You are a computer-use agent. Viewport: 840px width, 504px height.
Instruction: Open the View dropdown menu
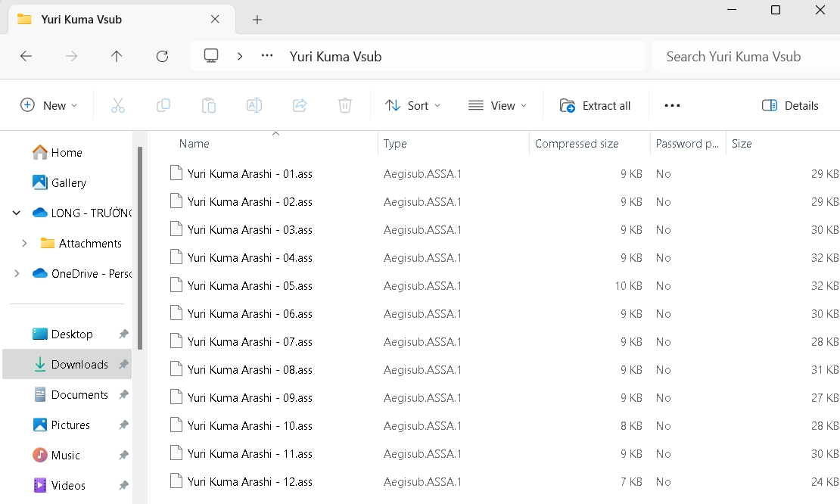coord(498,105)
